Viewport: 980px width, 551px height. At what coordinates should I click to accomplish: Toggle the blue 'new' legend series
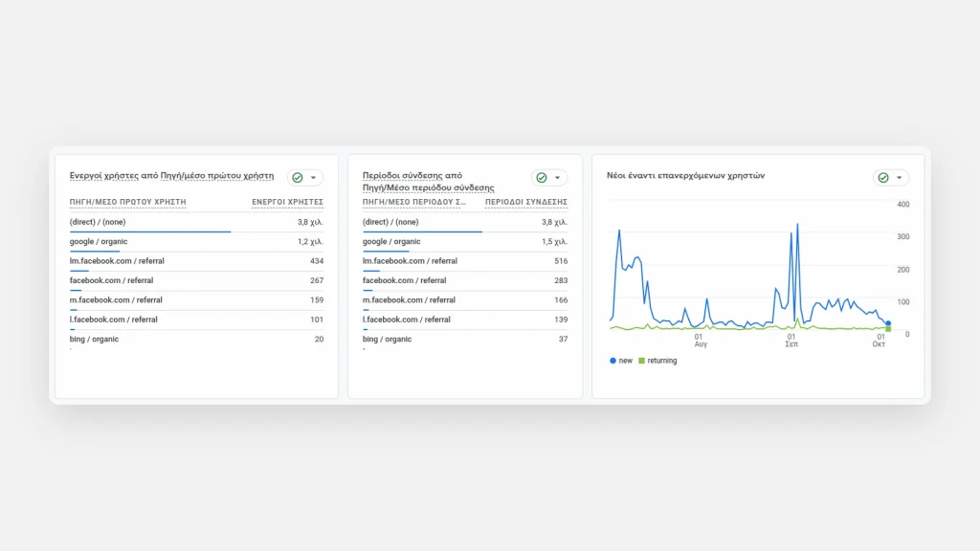(621, 361)
